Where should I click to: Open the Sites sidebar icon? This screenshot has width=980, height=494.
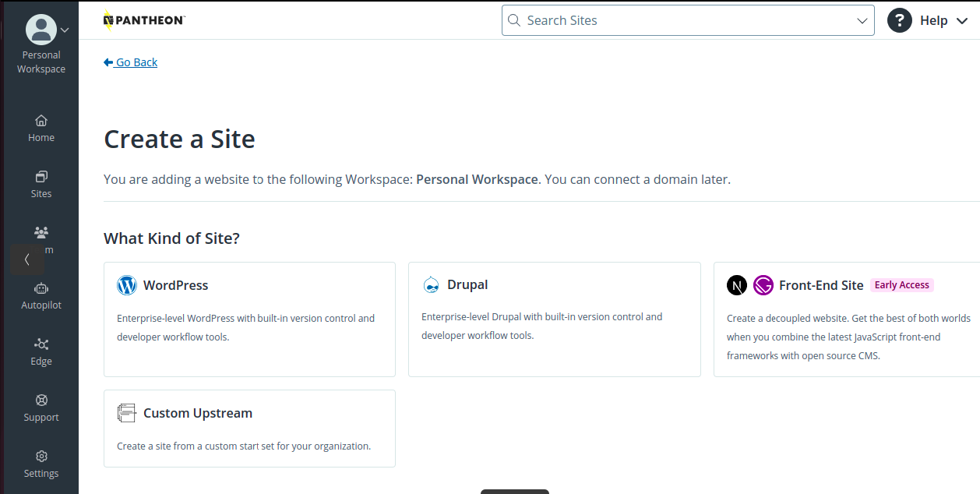coord(41,177)
